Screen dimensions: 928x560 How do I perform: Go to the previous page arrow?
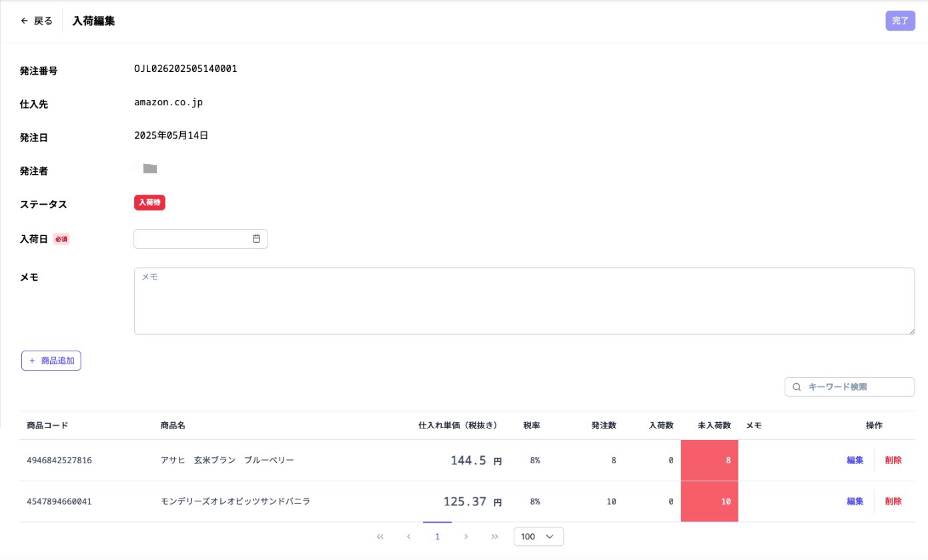click(408, 537)
